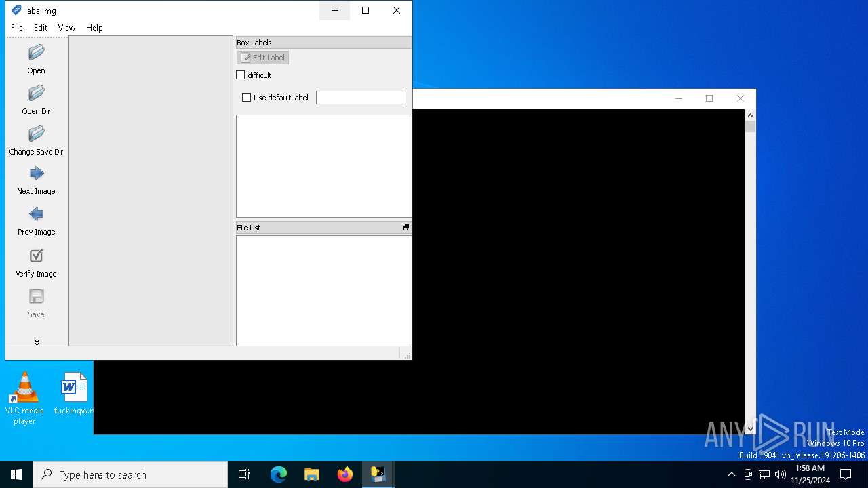Click the taskbar search box
The image size is (868, 488).
tap(130, 474)
